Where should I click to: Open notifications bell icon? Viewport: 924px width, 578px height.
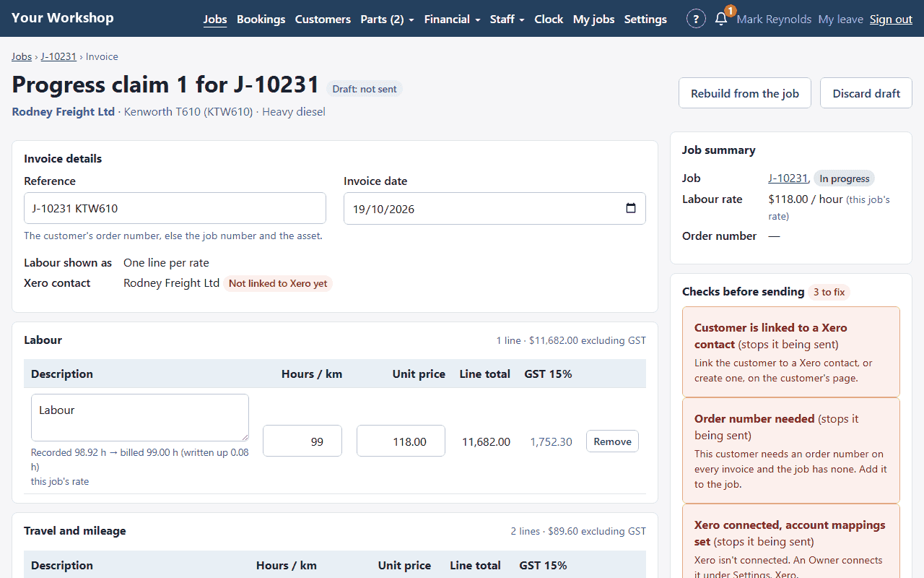pyautogui.click(x=721, y=19)
